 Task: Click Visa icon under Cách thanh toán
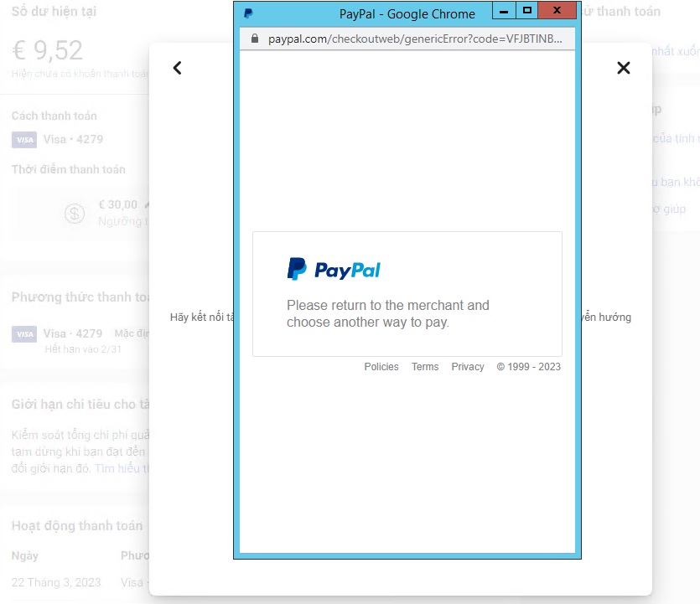click(24, 140)
